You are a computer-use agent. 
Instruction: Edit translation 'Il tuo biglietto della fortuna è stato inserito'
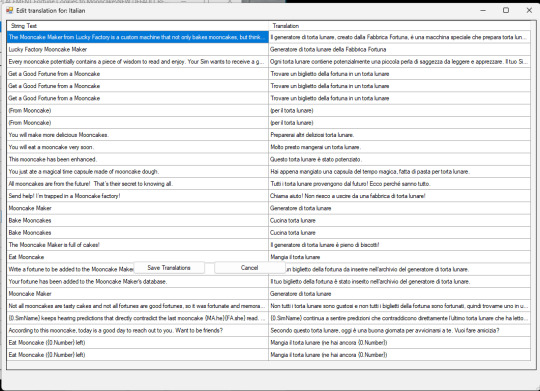399,281
